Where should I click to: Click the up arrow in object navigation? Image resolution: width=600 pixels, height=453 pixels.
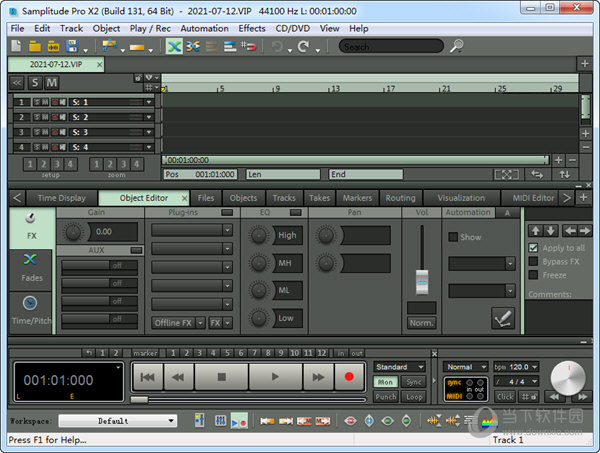535,231
